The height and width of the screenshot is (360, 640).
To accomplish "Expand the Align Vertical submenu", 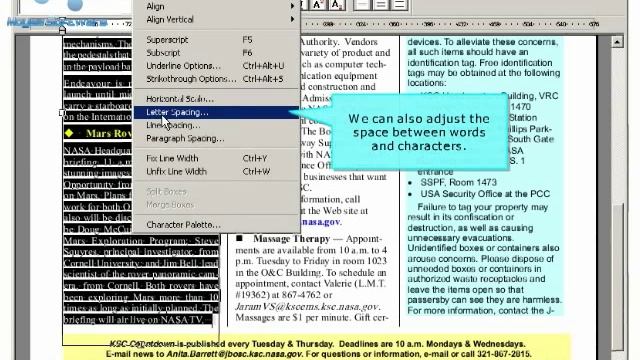I will pyautogui.click(x=217, y=19).
